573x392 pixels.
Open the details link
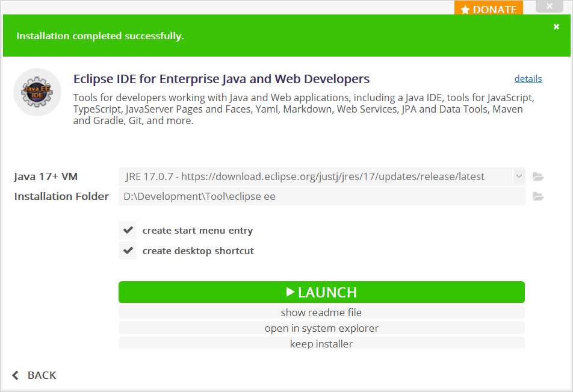(x=528, y=79)
